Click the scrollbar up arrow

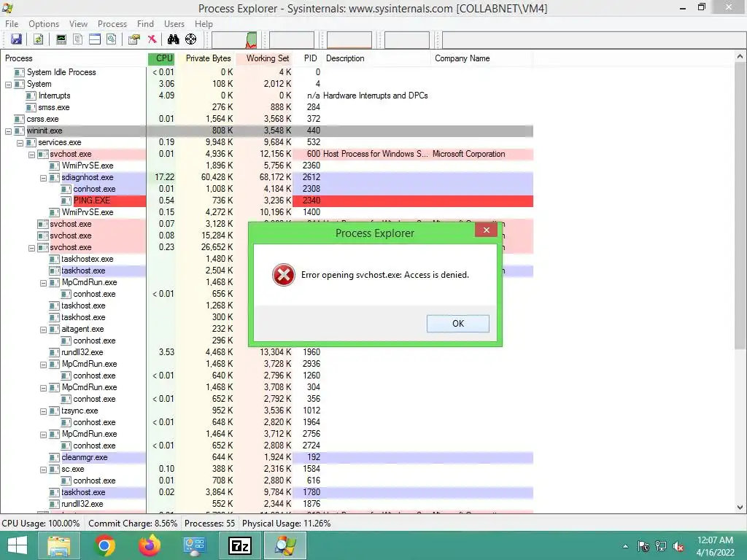pos(740,57)
